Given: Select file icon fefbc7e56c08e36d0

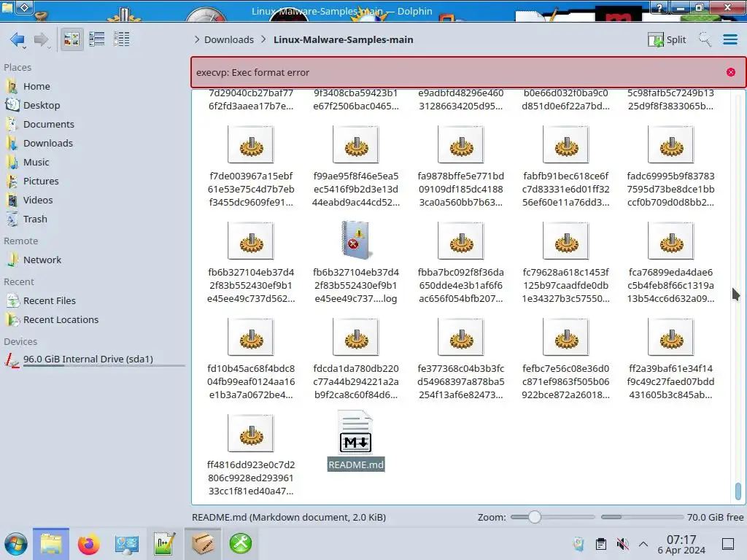Looking at the screenshot, I should [566, 337].
